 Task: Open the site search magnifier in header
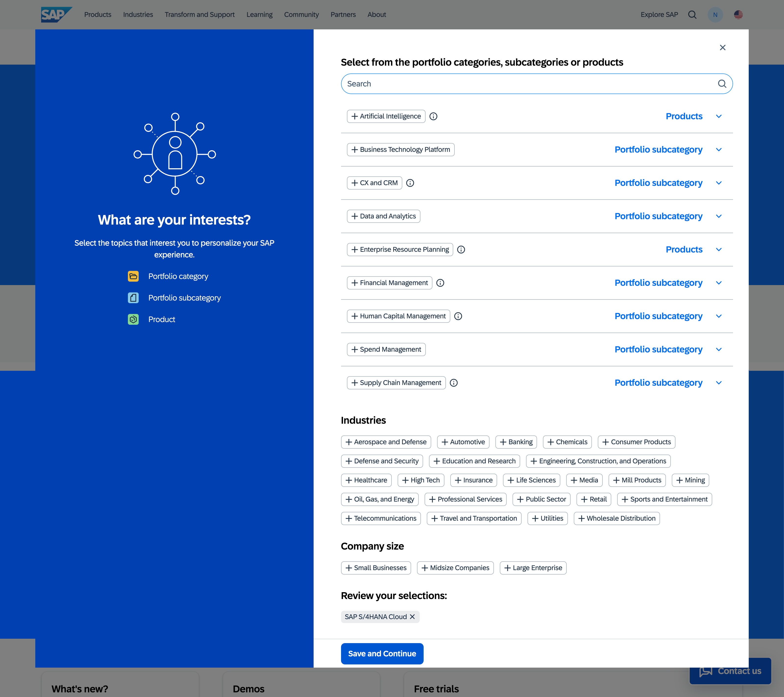click(x=692, y=14)
